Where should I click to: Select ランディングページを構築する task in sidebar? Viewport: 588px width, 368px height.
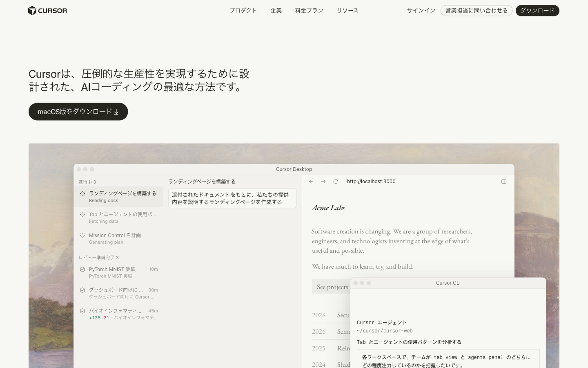(118, 197)
